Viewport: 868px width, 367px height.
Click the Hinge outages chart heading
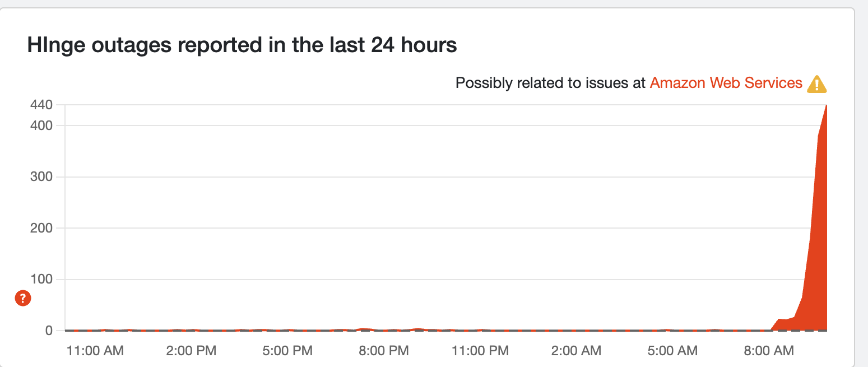pos(242,45)
